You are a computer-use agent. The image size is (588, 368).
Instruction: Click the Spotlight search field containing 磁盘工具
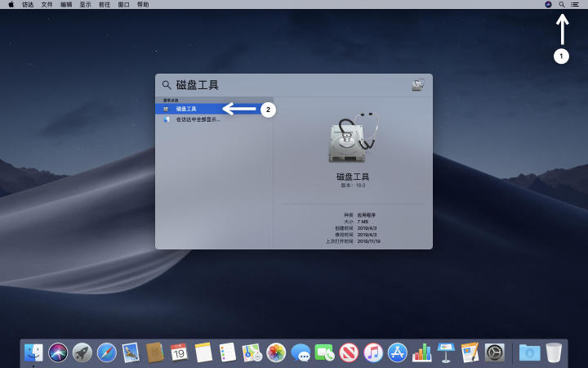(292, 85)
